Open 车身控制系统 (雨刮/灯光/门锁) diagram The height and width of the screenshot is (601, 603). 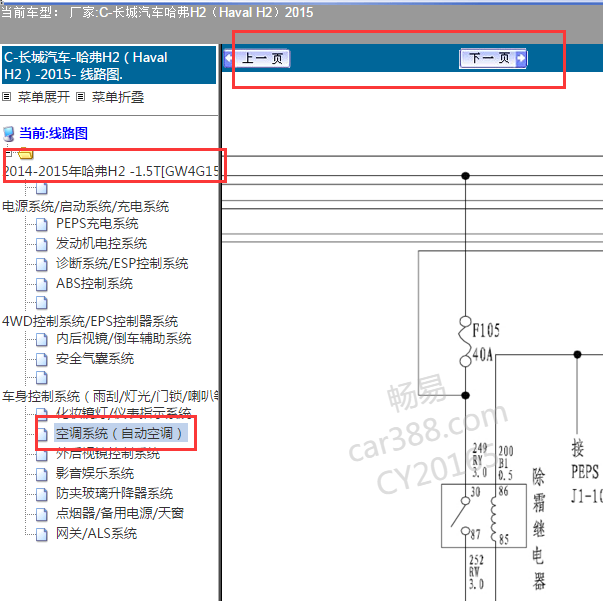[111, 396]
